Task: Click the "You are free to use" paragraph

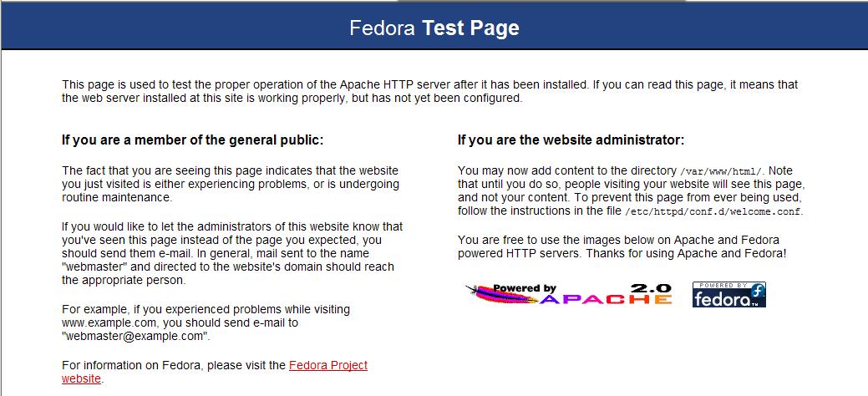Action: click(622, 246)
